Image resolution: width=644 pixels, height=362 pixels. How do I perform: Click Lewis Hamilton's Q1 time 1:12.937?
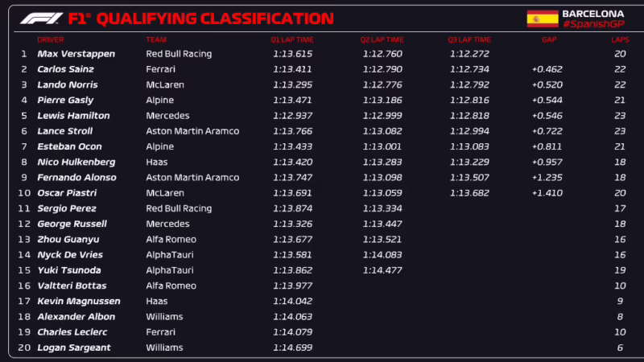click(292, 116)
